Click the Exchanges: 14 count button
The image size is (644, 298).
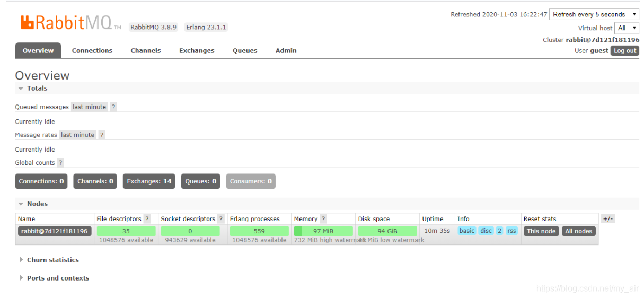(149, 181)
